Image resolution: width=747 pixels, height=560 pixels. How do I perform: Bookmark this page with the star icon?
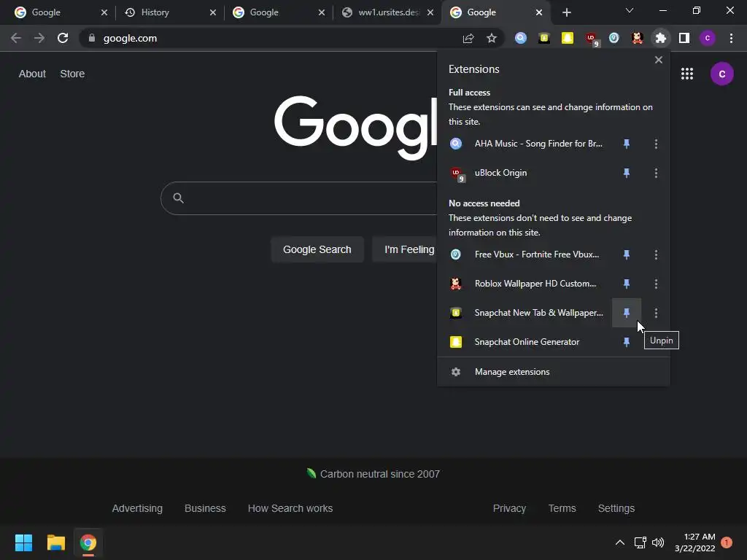click(x=492, y=38)
